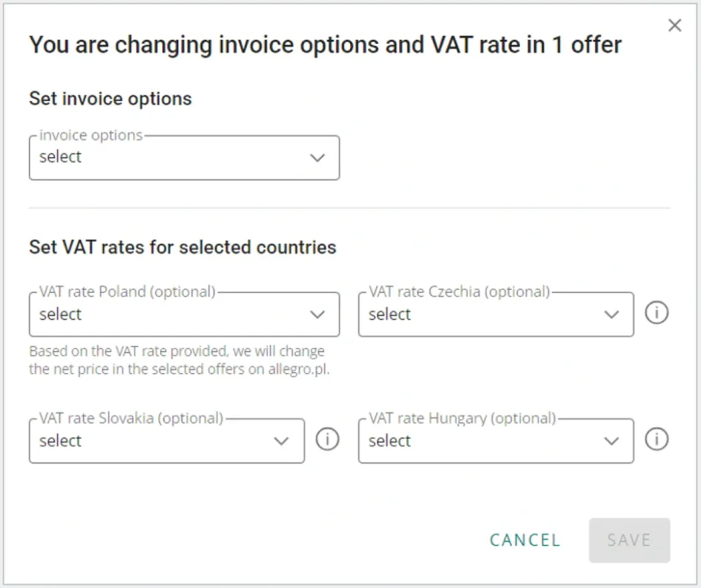Click chevron arrow in VAT rate Czechia field
The image size is (701, 588).
tap(611, 314)
